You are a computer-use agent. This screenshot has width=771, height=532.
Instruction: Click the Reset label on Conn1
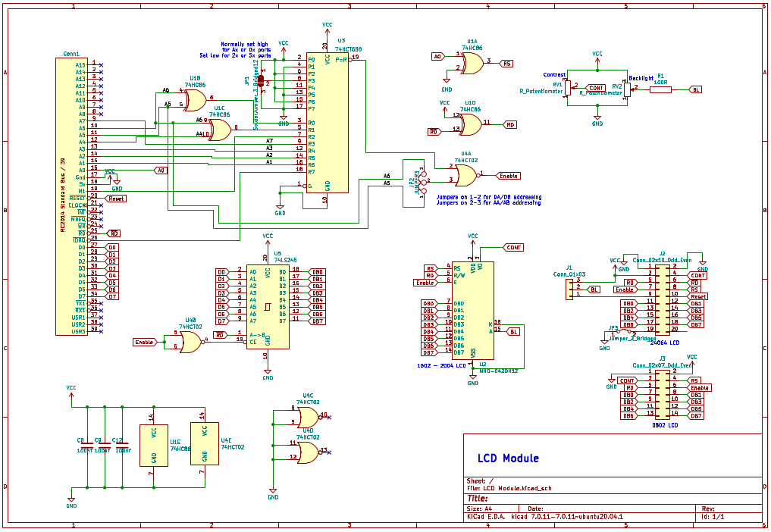(x=115, y=199)
